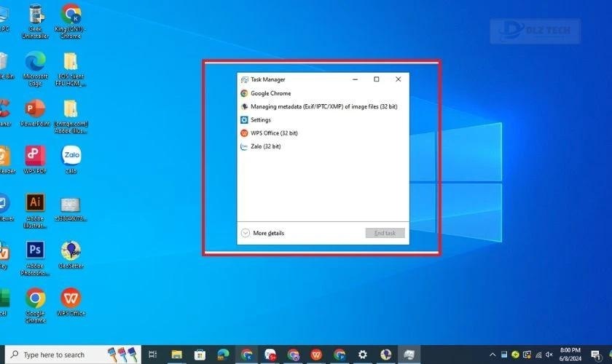Open Task View on the taskbar
The image size is (612, 364).
pos(152,355)
